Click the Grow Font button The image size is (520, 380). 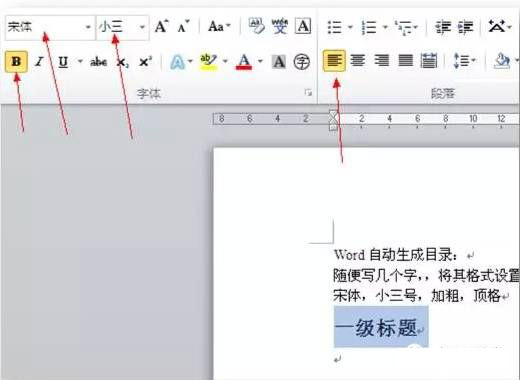(162, 27)
